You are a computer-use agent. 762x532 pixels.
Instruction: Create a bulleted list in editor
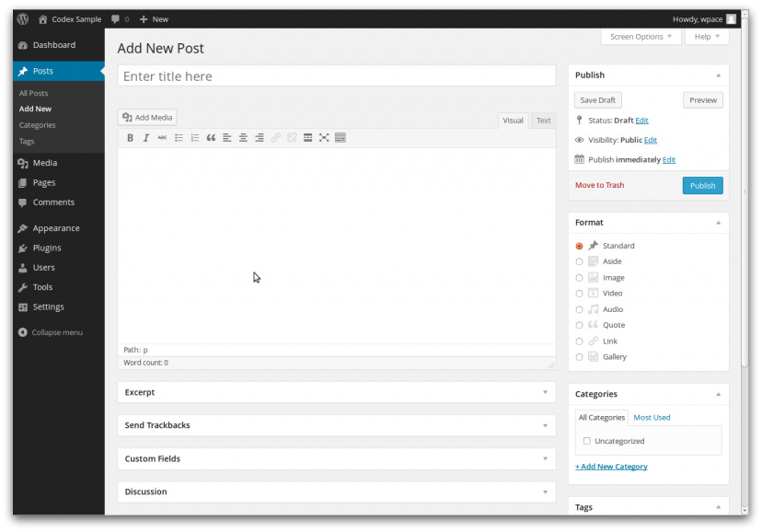click(x=179, y=138)
